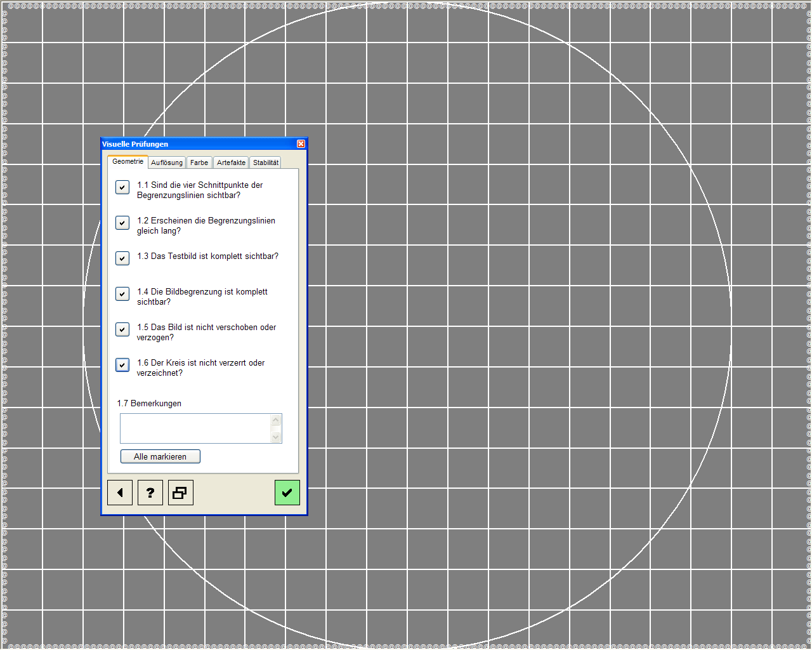Toggle checkbox 1.1 Schnittpunkte der Begrenzungslinien sichtbar
Viewport: 812px width, 650px height.
point(122,187)
